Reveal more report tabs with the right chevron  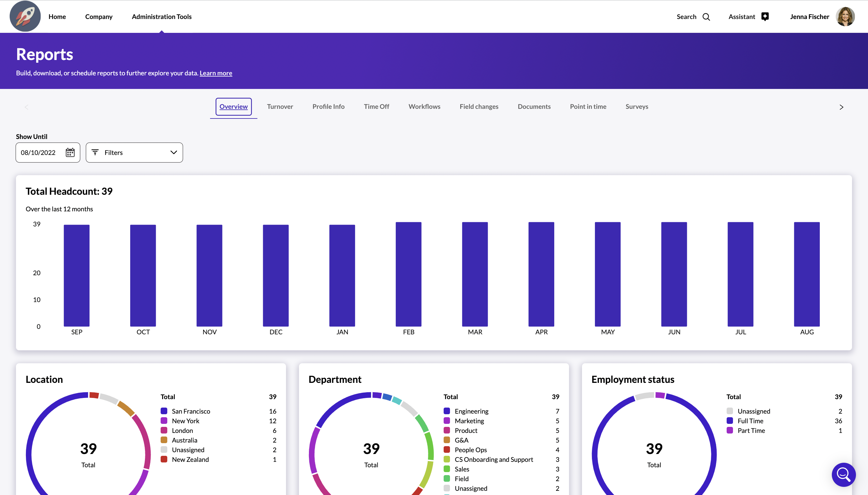point(841,107)
